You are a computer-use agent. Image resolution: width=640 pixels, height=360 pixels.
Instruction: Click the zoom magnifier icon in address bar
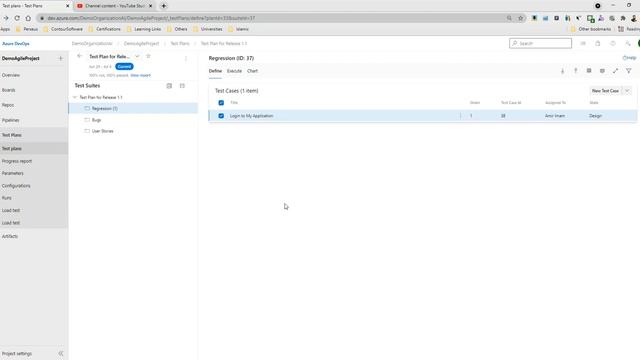tap(509, 18)
